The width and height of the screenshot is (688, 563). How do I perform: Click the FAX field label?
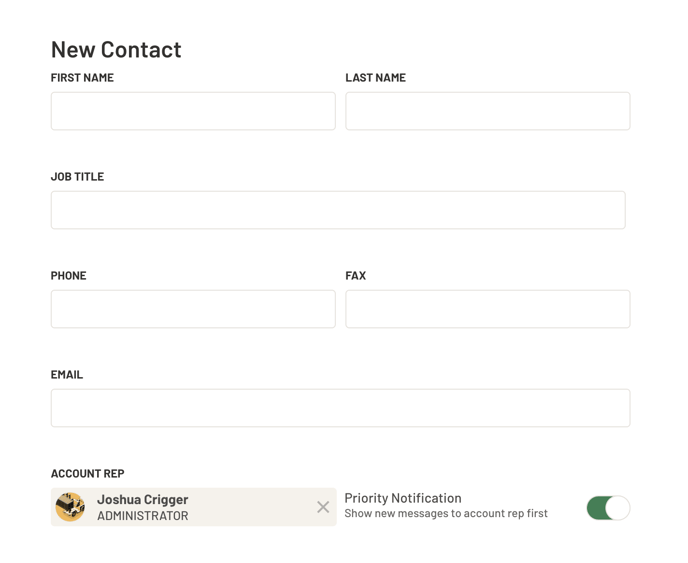[x=356, y=276]
